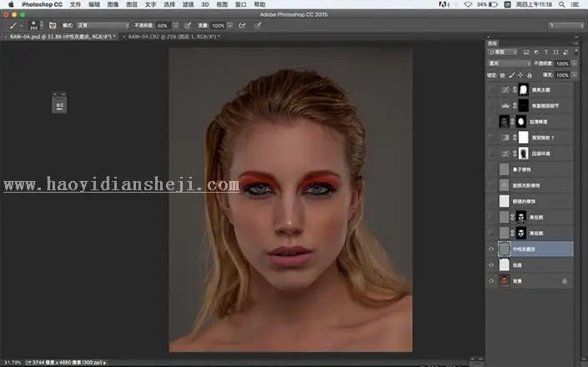
Task: Select the 渐变映射 1 white mask thumbnail
Action: (523, 138)
